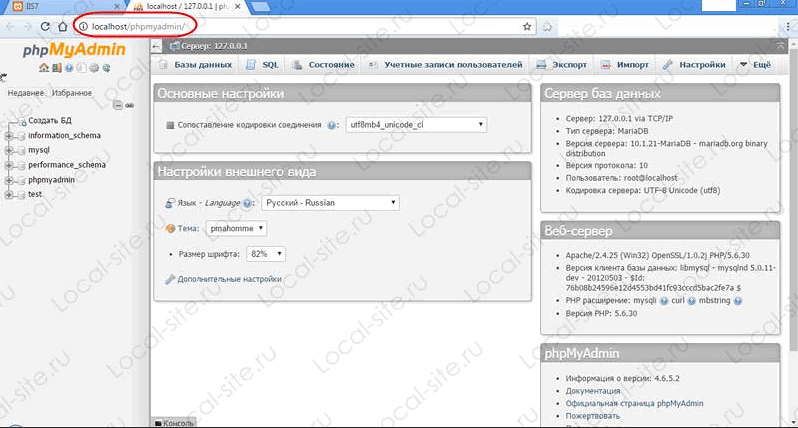Image resolution: width=798 pixels, height=428 pixels.
Task: Open the Настройки tab
Action: pyautogui.click(x=694, y=65)
